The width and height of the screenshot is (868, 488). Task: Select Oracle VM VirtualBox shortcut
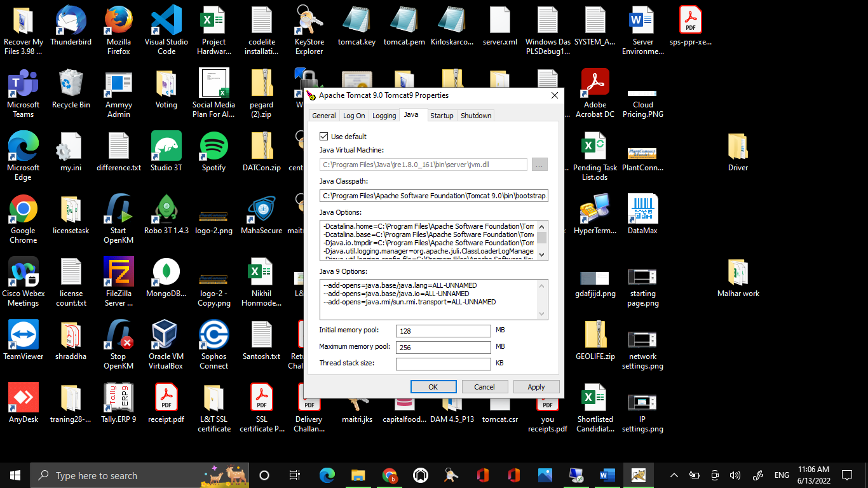point(165,344)
